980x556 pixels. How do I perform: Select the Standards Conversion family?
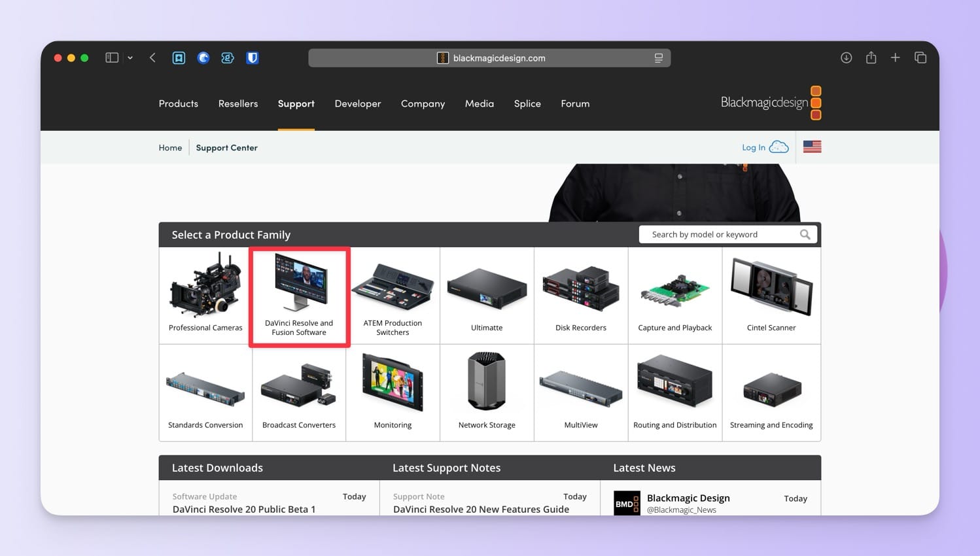click(205, 393)
